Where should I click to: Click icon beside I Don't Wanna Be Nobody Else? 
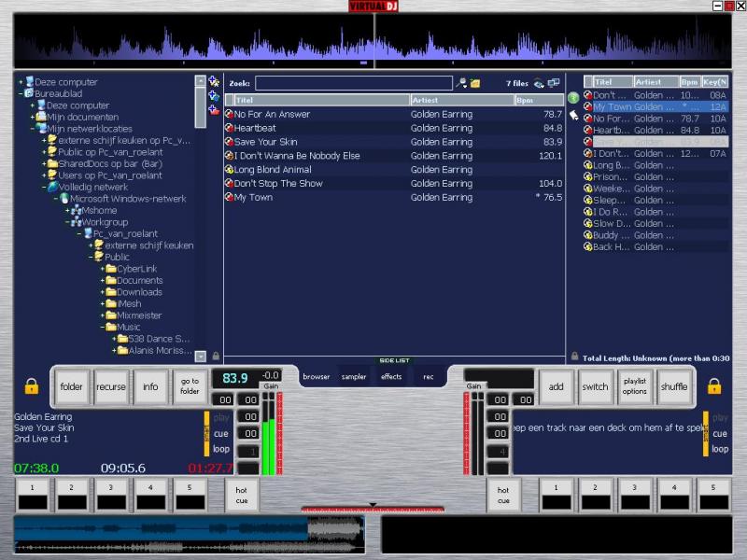[x=229, y=156]
